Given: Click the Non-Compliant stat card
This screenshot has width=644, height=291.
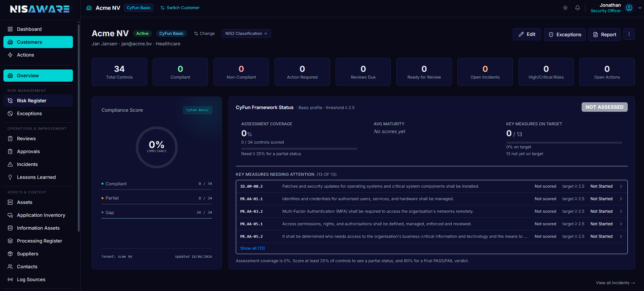Looking at the screenshot, I should coord(241,72).
